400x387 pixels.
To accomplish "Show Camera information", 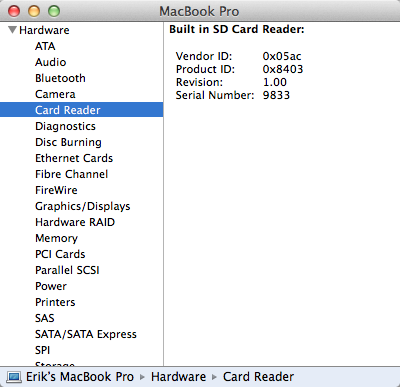I will [x=55, y=94].
